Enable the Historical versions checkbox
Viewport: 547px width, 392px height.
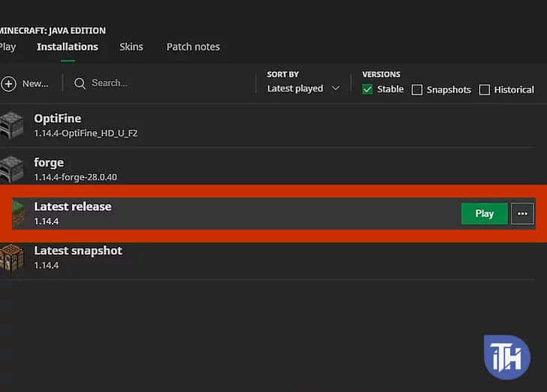(485, 90)
